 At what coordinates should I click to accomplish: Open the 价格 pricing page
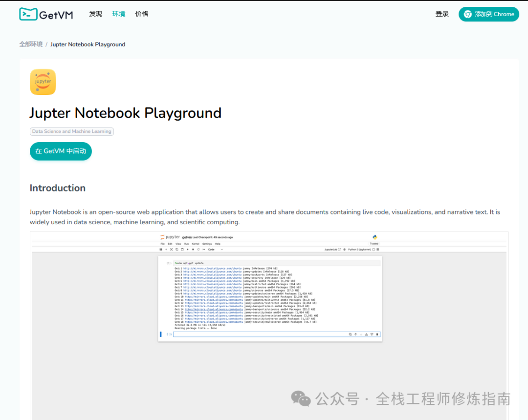pos(141,14)
